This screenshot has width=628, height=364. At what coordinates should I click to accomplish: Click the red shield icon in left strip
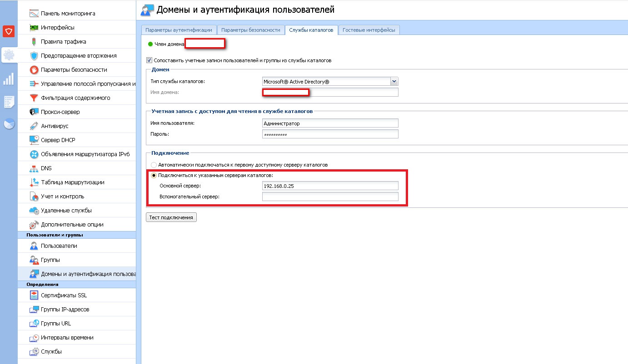coord(9,31)
